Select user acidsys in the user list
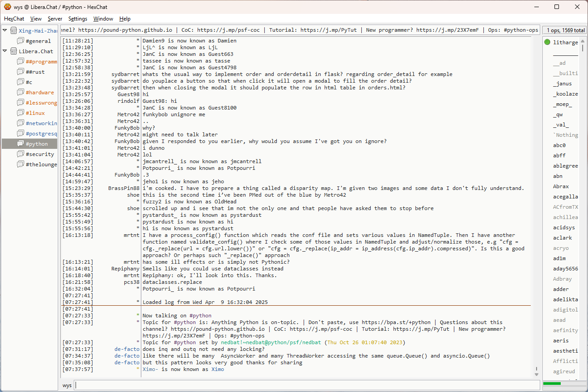The width and height of the screenshot is (588, 392). 564,228
